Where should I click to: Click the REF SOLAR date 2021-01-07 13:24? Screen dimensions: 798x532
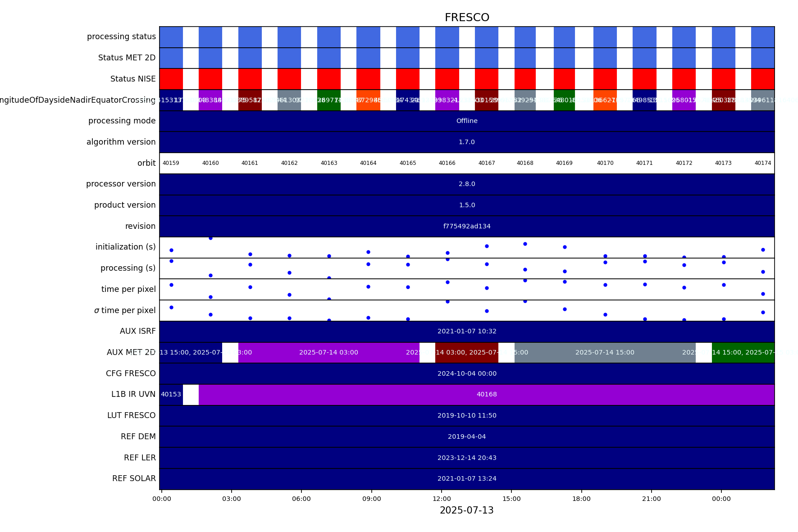(467, 479)
